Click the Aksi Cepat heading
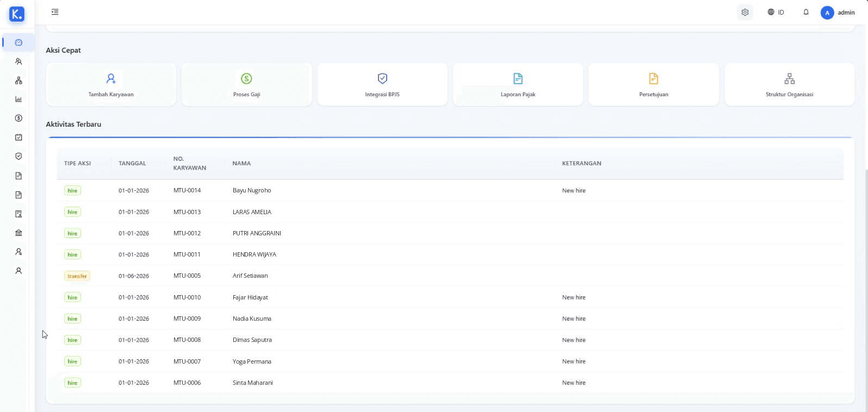Image resolution: width=868 pixels, height=412 pixels. (x=63, y=50)
